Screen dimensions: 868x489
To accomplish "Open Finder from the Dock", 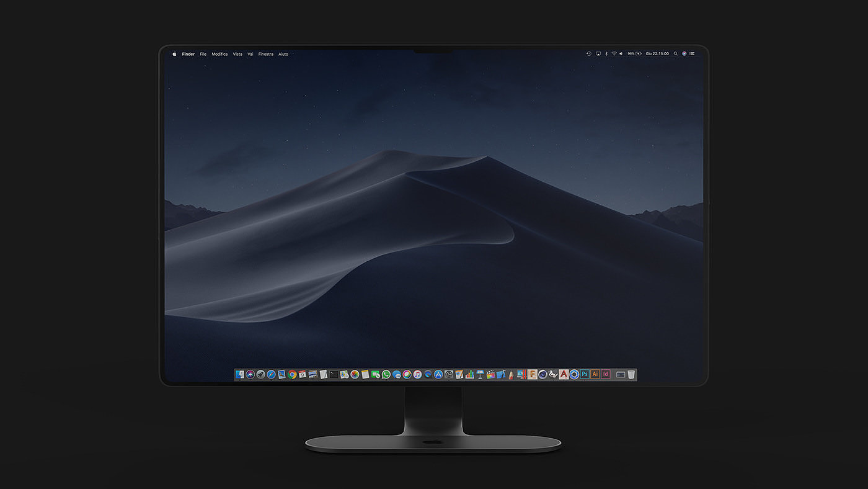I will pyautogui.click(x=240, y=375).
